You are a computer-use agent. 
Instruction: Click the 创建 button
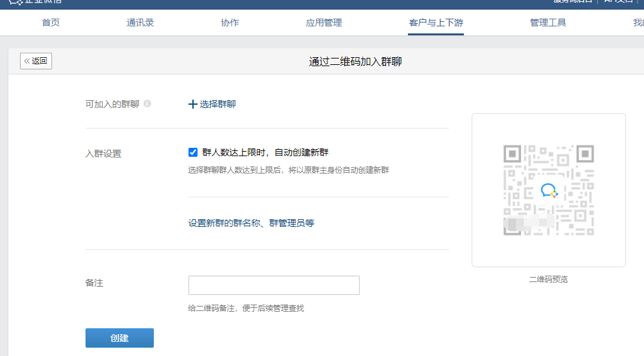(x=120, y=338)
